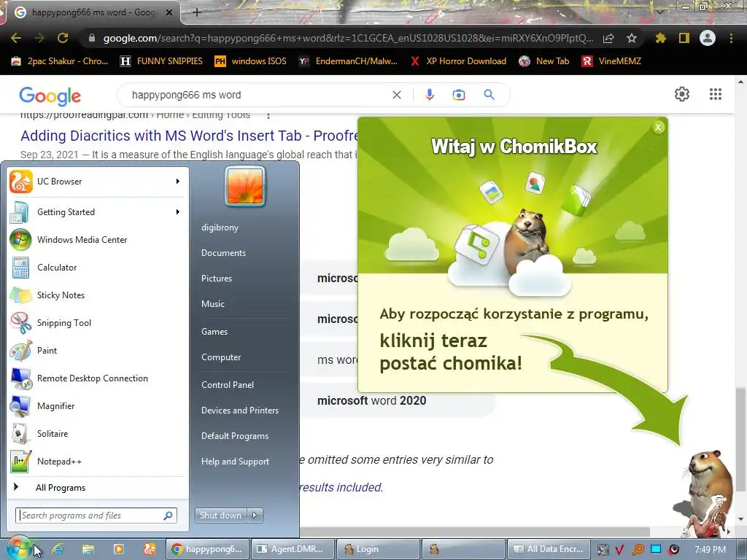Image resolution: width=747 pixels, height=560 pixels.
Task: Click the share page icon in address bar
Action: [608, 38]
